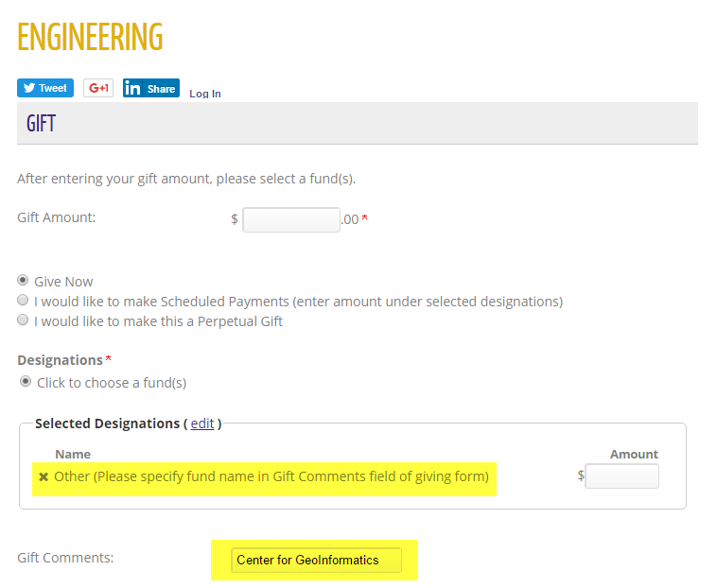This screenshot has width=717, height=588.
Task: Click the Twitter Tweet button
Action: point(45,88)
